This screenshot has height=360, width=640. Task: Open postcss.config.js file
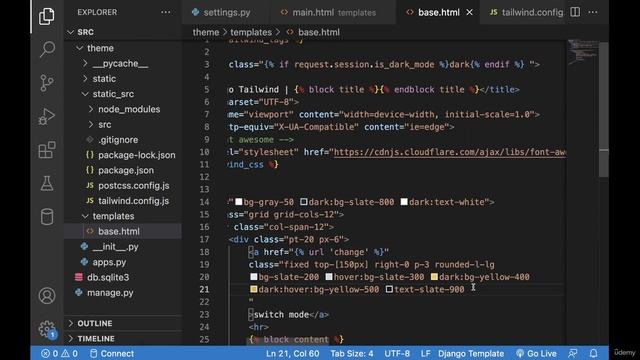click(133, 186)
